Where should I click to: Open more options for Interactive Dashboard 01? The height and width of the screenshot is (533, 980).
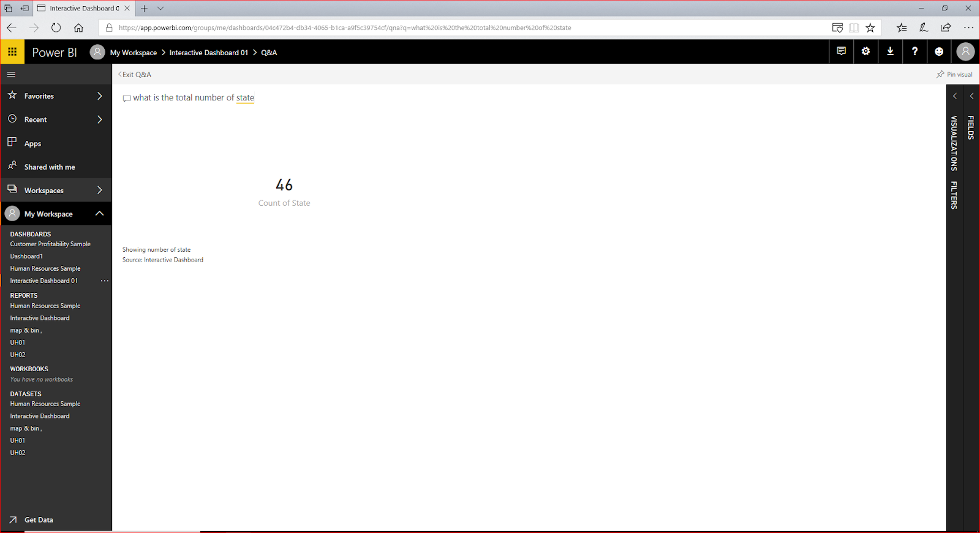pyautogui.click(x=105, y=281)
